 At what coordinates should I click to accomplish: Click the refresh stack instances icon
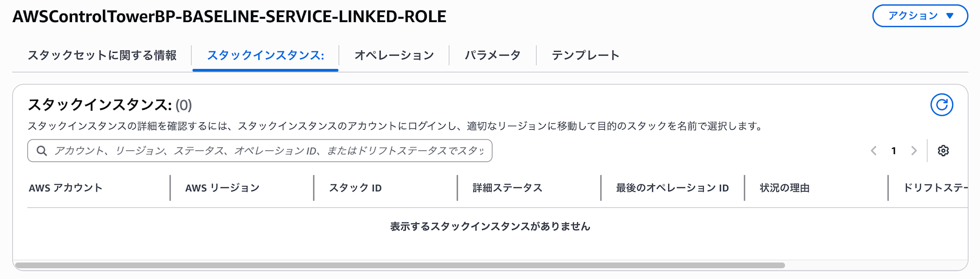coord(941,105)
